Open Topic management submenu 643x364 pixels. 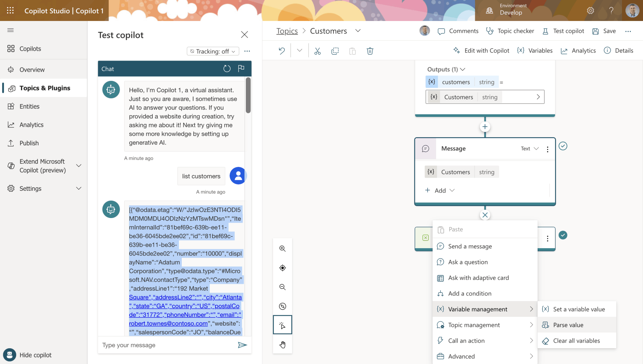[x=485, y=325]
